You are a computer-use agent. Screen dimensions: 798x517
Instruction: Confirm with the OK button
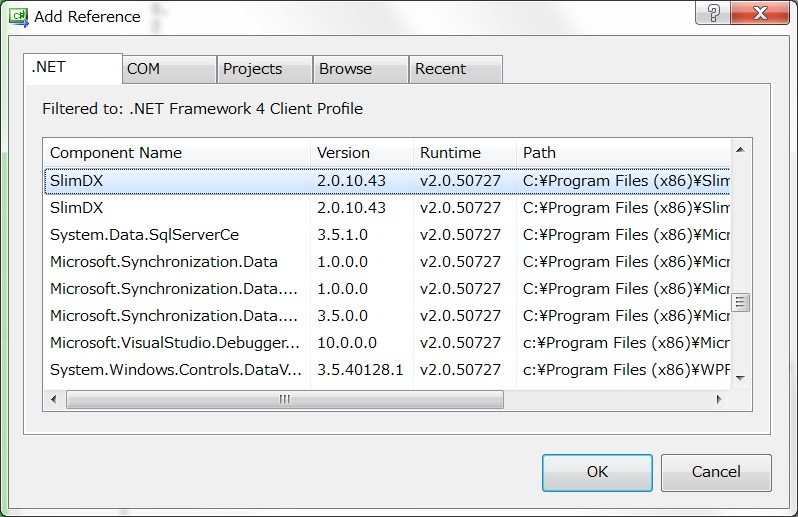(x=597, y=472)
